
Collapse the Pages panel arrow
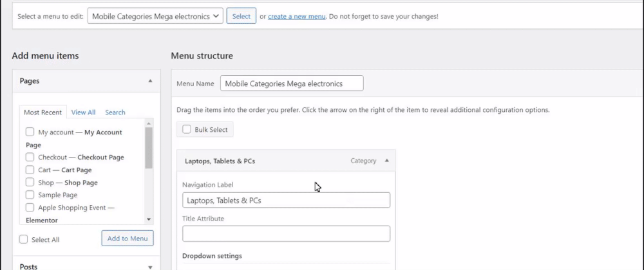150,81
